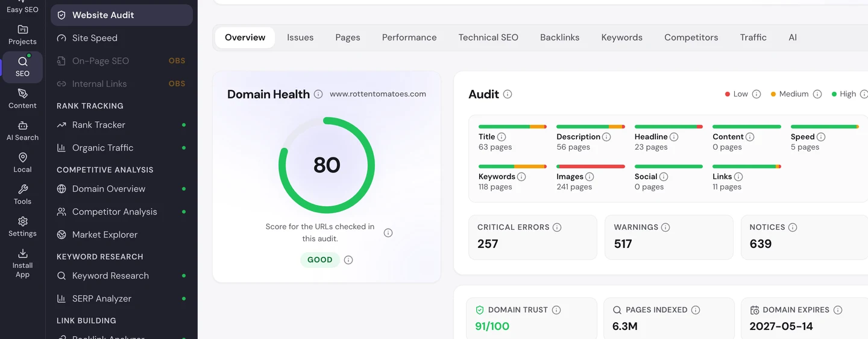This screenshot has width=868, height=339.
Task: Click the Title score progress bar
Action: 512,127
